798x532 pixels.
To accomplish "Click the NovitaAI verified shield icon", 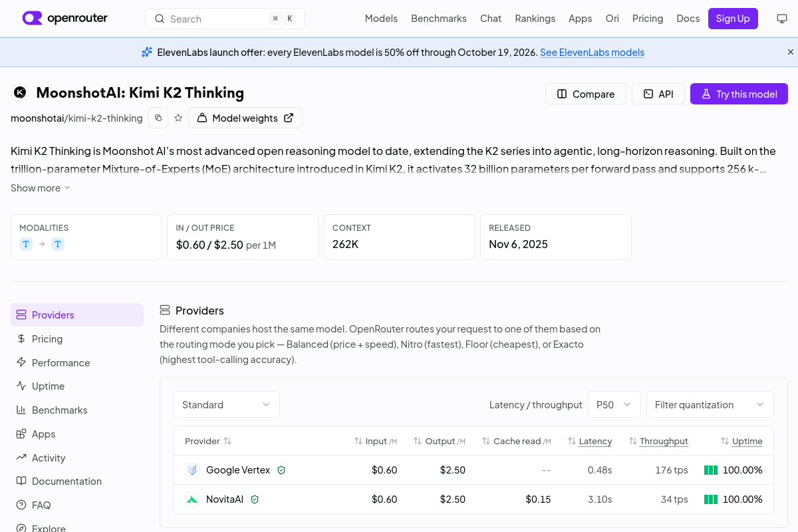I will [x=255, y=499].
